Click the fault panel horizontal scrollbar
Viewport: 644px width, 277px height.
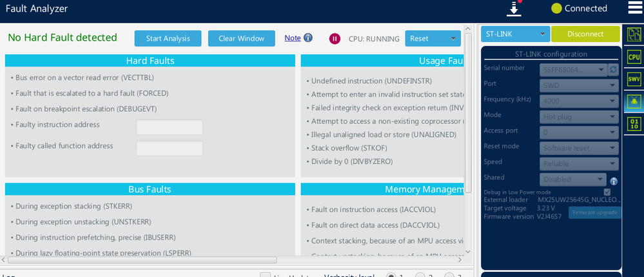[x=142, y=260]
